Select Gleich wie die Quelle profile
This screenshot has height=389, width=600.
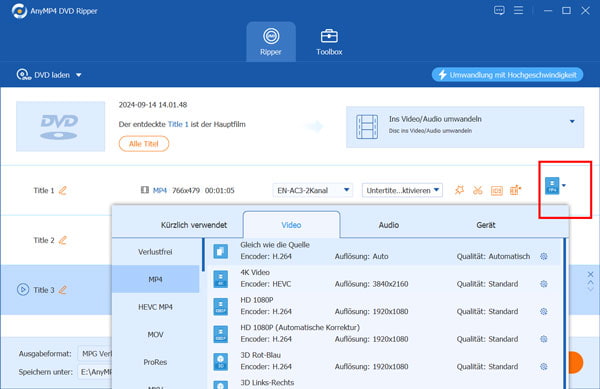click(384, 251)
